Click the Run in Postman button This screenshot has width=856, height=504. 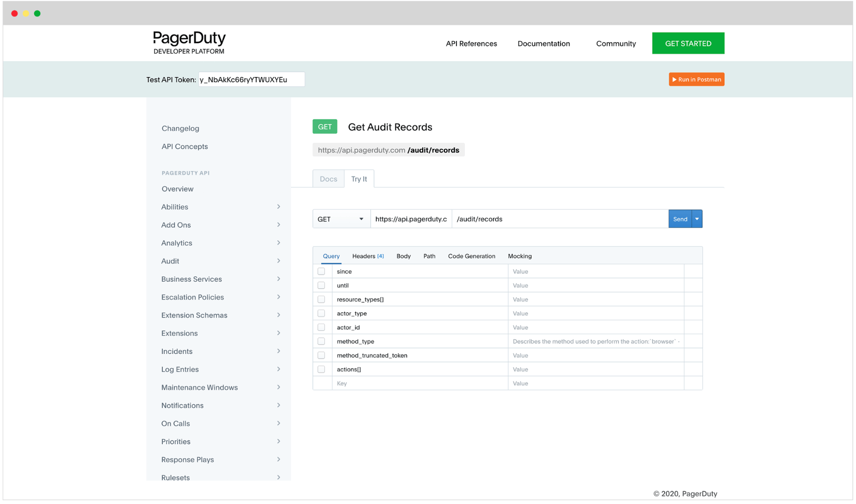coord(696,80)
